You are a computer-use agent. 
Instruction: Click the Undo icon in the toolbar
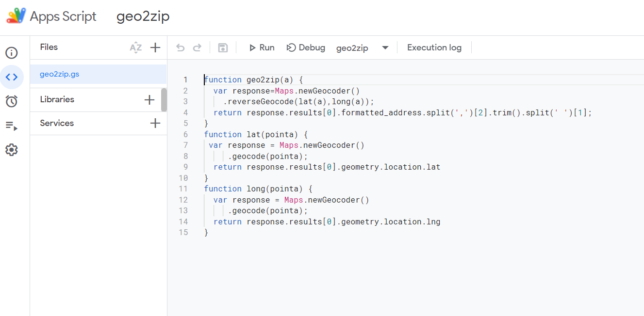pyautogui.click(x=180, y=47)
